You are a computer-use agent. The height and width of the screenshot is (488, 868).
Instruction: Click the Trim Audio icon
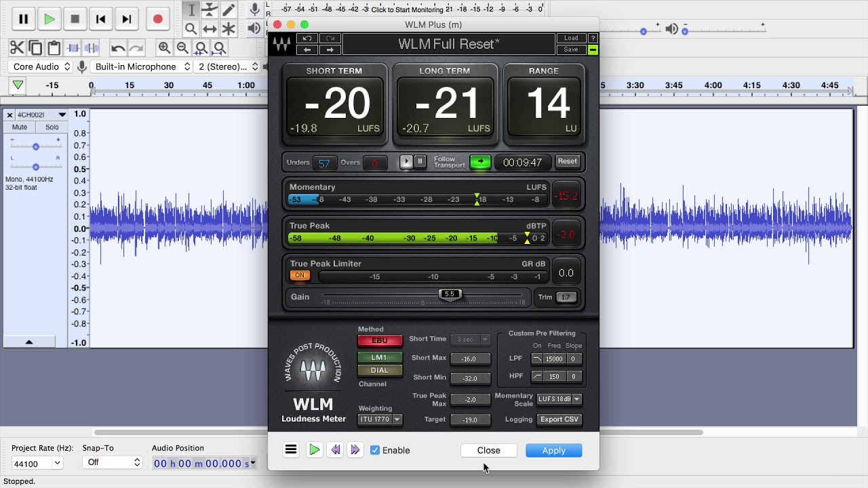coord(73,47)
